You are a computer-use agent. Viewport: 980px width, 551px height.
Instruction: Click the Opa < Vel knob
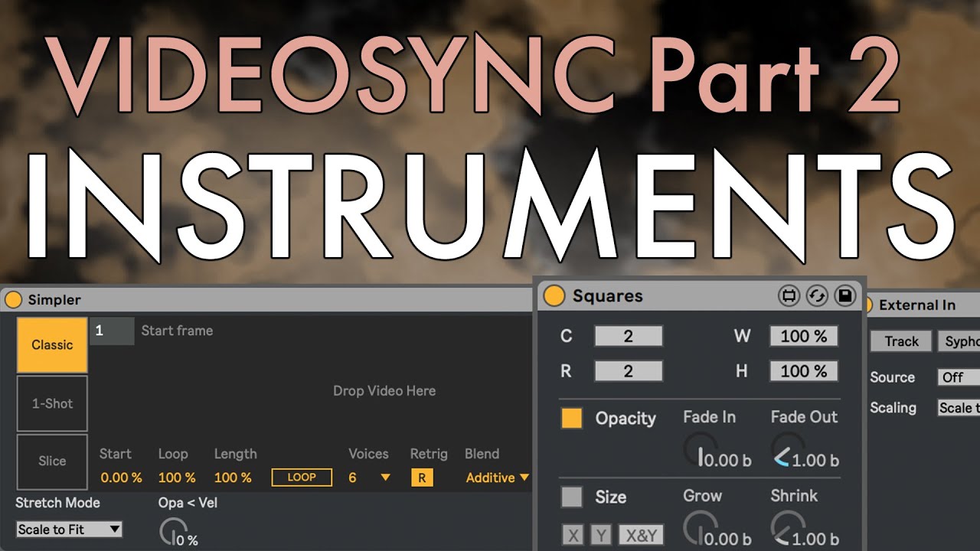pyautogui.click(x=172, y=530)
